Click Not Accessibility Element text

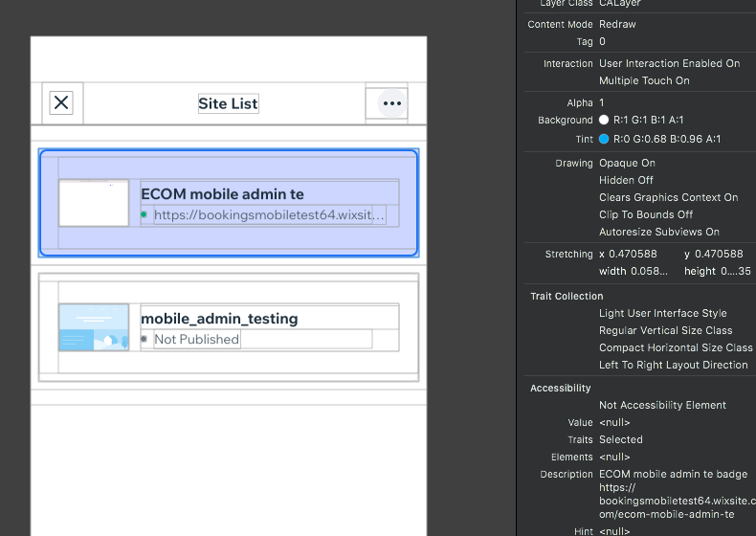point(662,405)
